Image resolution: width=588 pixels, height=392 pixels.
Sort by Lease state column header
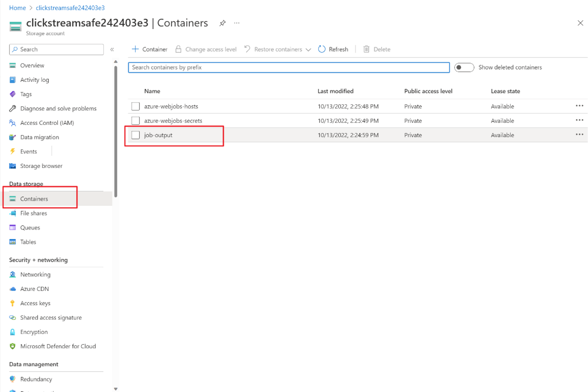coord(505,91)
